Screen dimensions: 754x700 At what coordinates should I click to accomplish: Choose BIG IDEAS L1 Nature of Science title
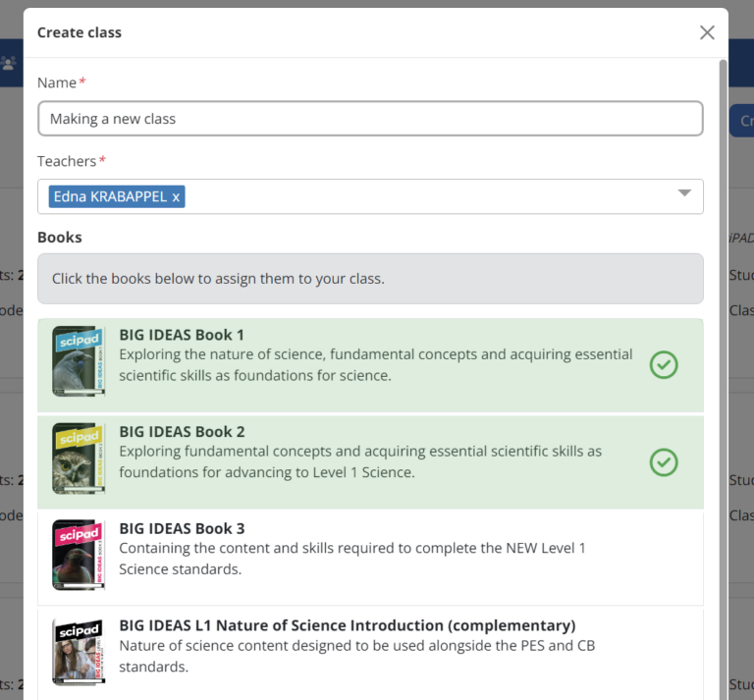(x=347, y=625)
